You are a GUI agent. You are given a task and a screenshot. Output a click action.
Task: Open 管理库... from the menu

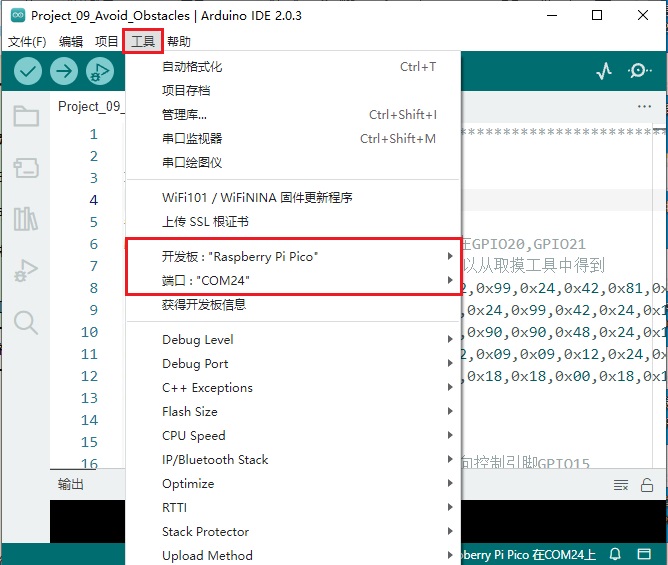coord(294,114)
